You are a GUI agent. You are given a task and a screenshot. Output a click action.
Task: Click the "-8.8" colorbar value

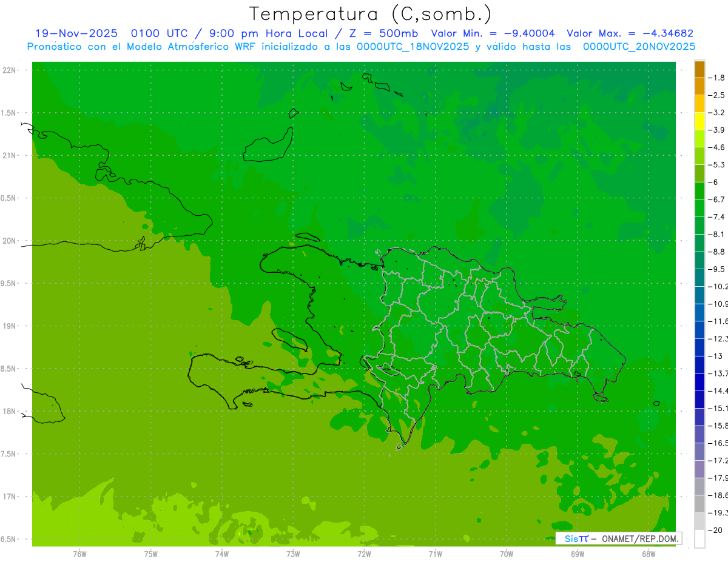(717, 252)
